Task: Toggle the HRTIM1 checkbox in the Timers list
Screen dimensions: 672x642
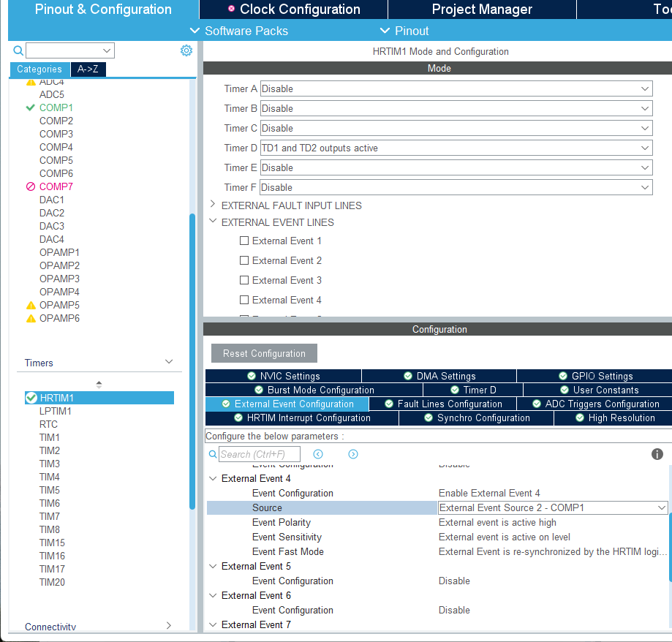Action: point(31,398)
